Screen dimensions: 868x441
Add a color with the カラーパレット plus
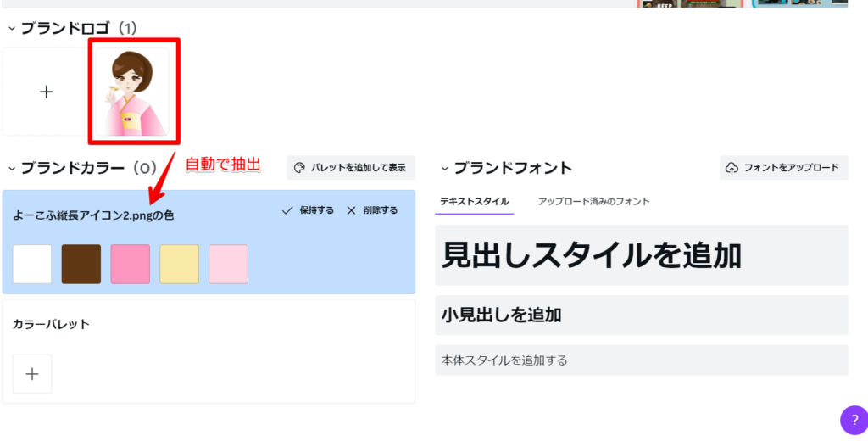pos(32,374)
